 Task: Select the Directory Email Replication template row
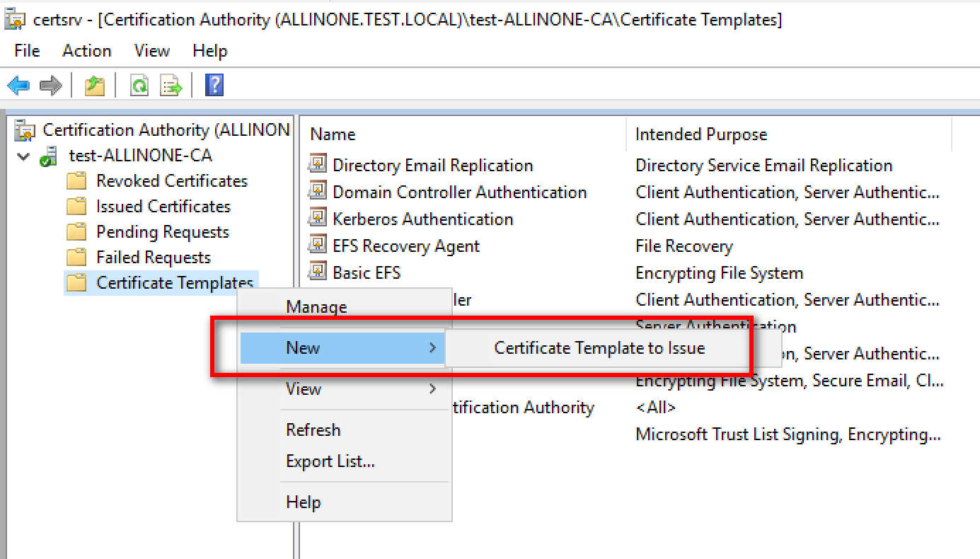[432, 166]
